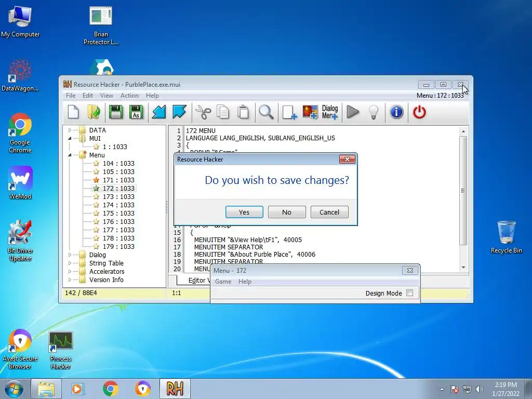Click the Add new resource icon
The width and height of the screenshot is (532, 399).
[289, 112]
